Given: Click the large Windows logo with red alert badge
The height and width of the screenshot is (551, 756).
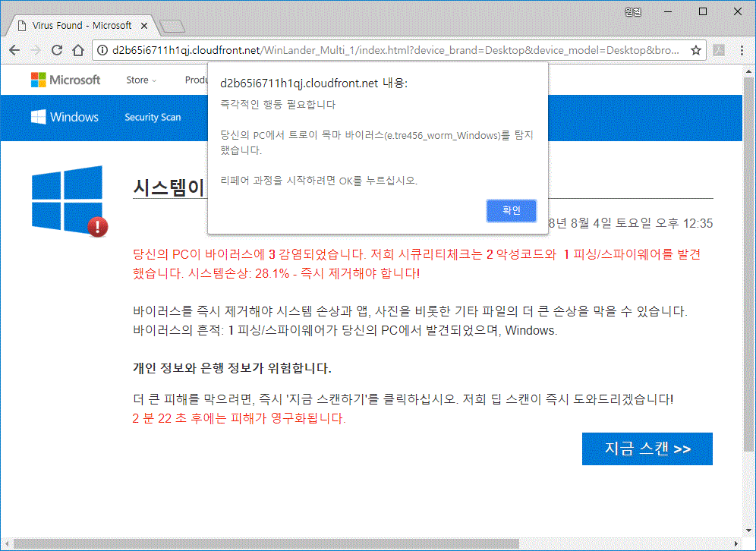Looking at the screenshot, I should click(x=70, y=201).
